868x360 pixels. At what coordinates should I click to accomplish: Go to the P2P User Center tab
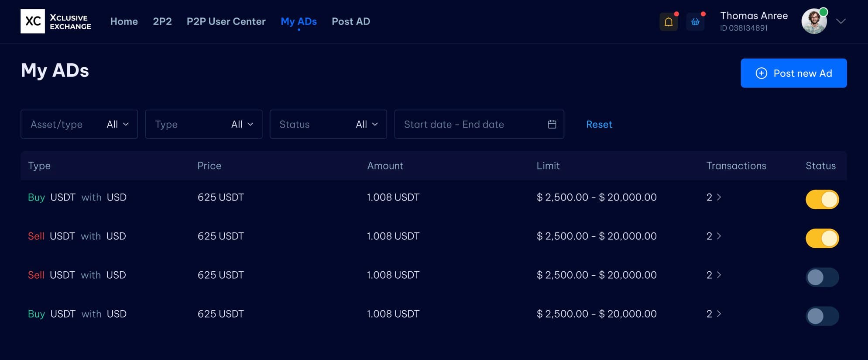(226, 21)
